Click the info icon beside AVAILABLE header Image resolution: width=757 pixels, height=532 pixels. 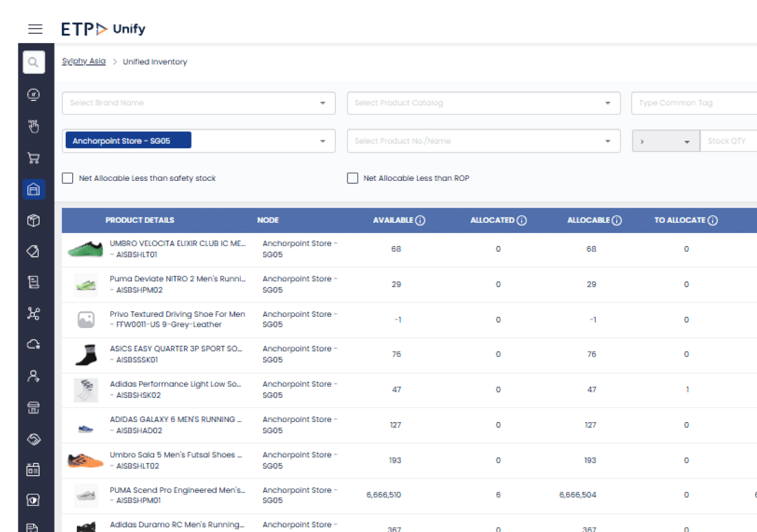420,220
